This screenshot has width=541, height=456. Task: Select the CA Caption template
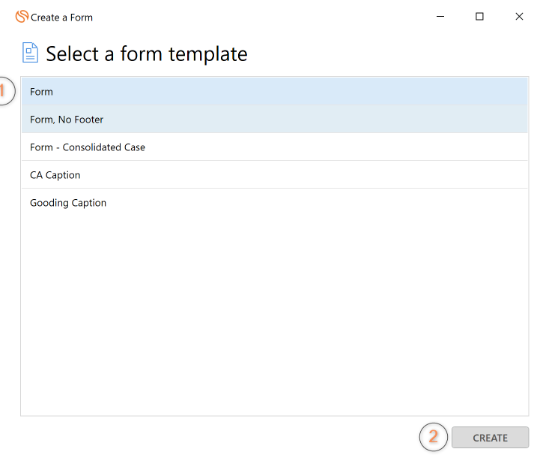[x=275, y=175]
